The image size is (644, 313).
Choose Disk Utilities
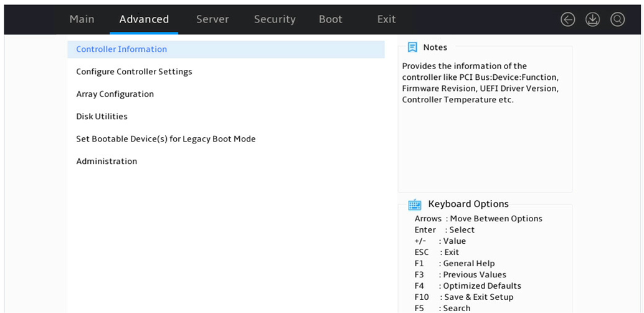pos(226,117)
